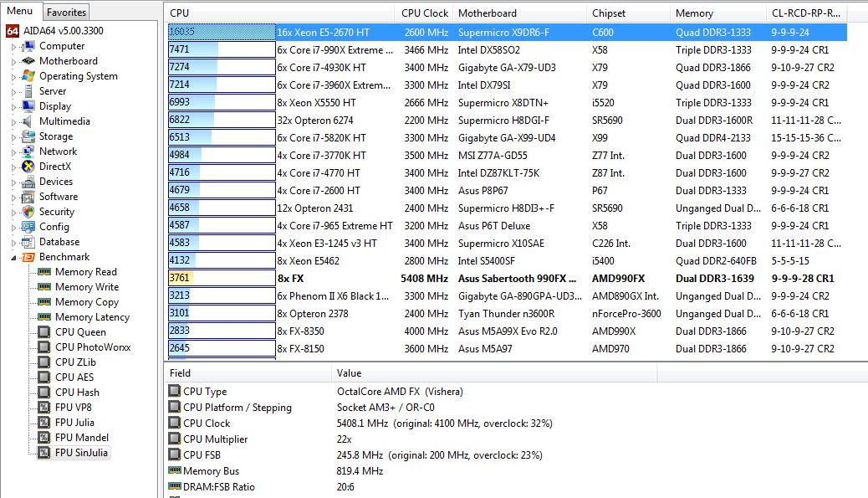
Task: Click the CPU PhotoWorxx chip icon
Action: 44,347
